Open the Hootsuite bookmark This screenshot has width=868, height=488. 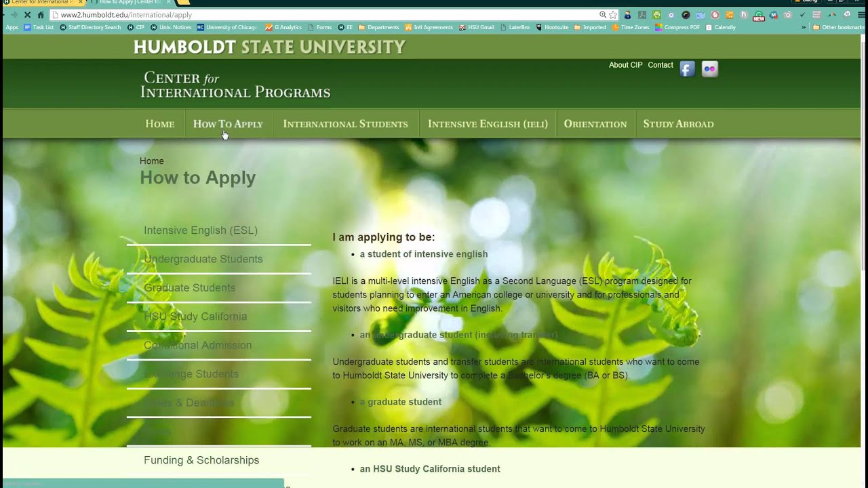pos(552,28)
